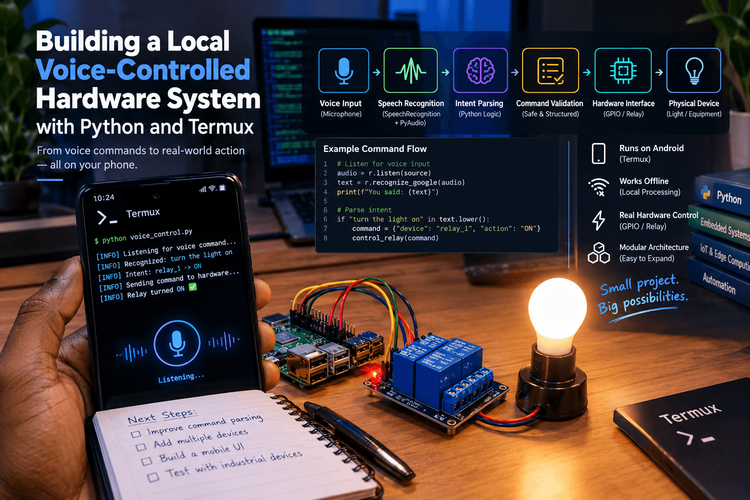Check the 'Add multiple devices' box
750x500 pixels.
click(141, 447)
